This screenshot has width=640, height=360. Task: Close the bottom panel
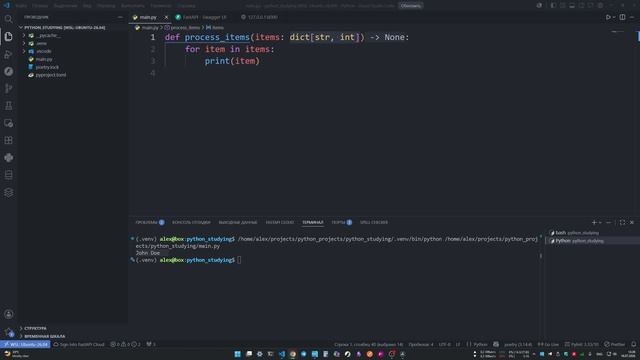pos(631,222)
